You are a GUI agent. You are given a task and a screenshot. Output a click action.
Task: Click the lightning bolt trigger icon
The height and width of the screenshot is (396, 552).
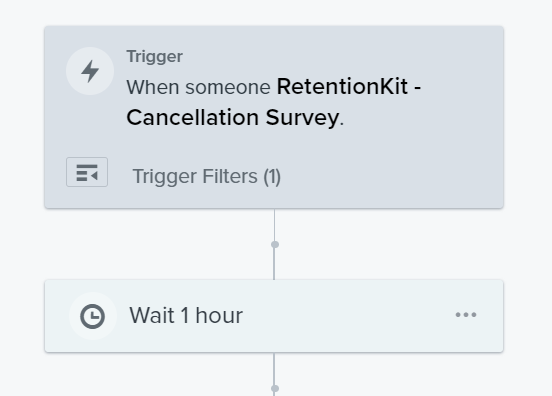click(90, 71)
